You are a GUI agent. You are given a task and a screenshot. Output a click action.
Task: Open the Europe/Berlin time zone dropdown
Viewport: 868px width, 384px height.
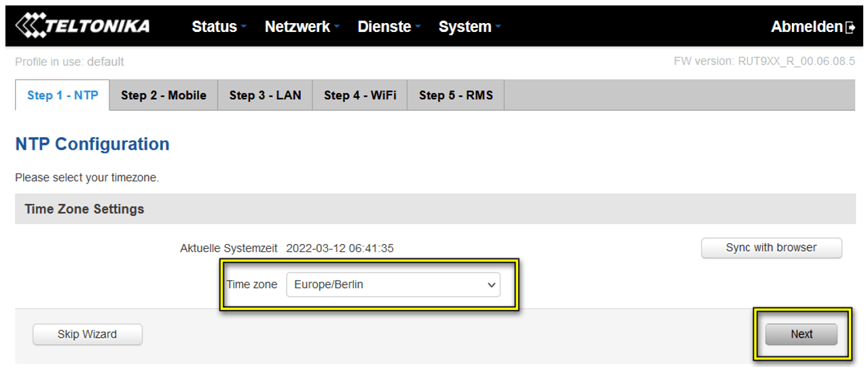393,285
